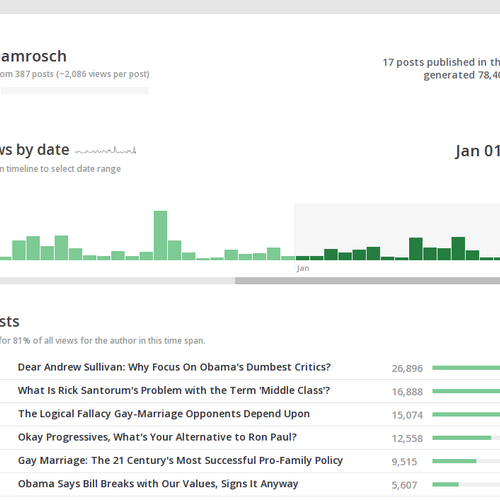500x500 pixels.
Task: Click the 16,888 views value
Action: pos(407,392)
